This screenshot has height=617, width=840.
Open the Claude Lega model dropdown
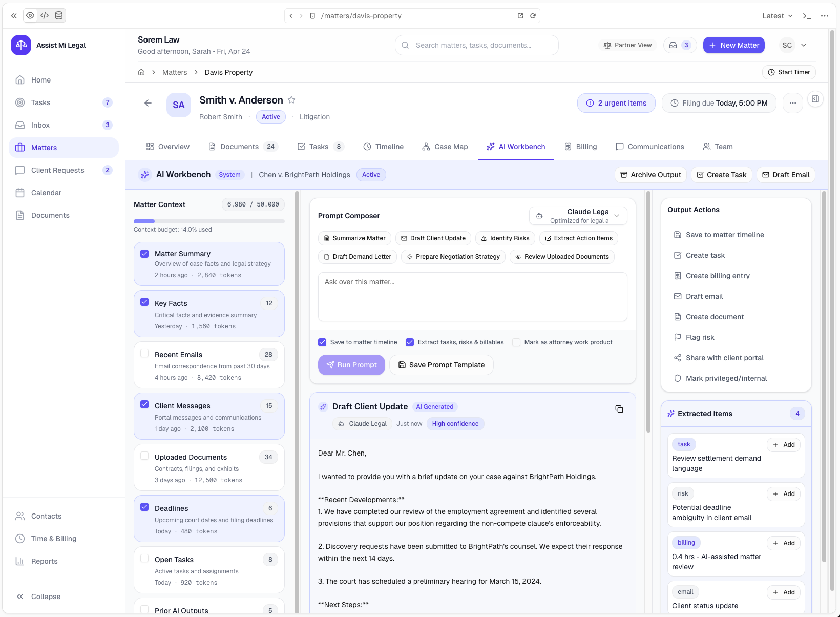pos(578,215)
